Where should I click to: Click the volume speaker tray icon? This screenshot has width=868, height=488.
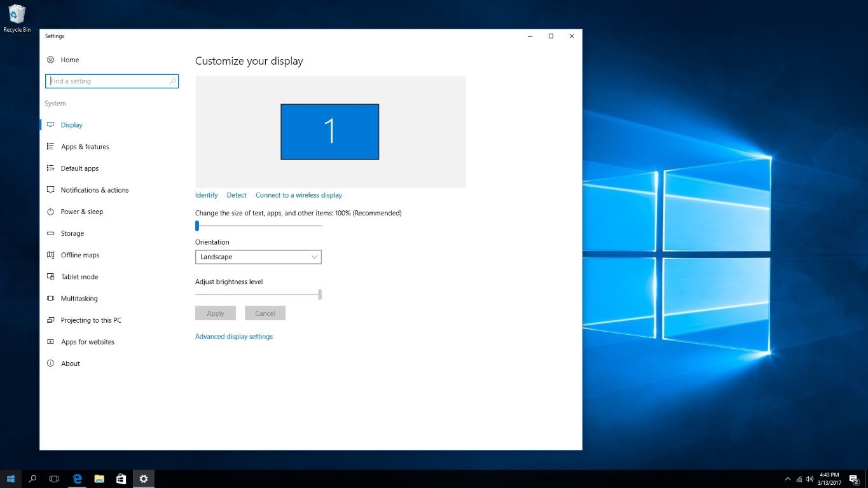point(809,479)
